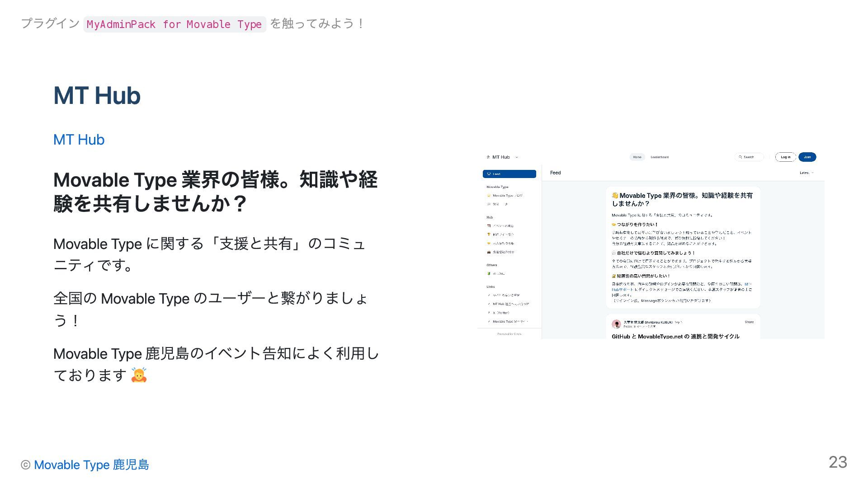Select the Home tab in top navigation
This screenshot has height=488, width=868.
637,157
